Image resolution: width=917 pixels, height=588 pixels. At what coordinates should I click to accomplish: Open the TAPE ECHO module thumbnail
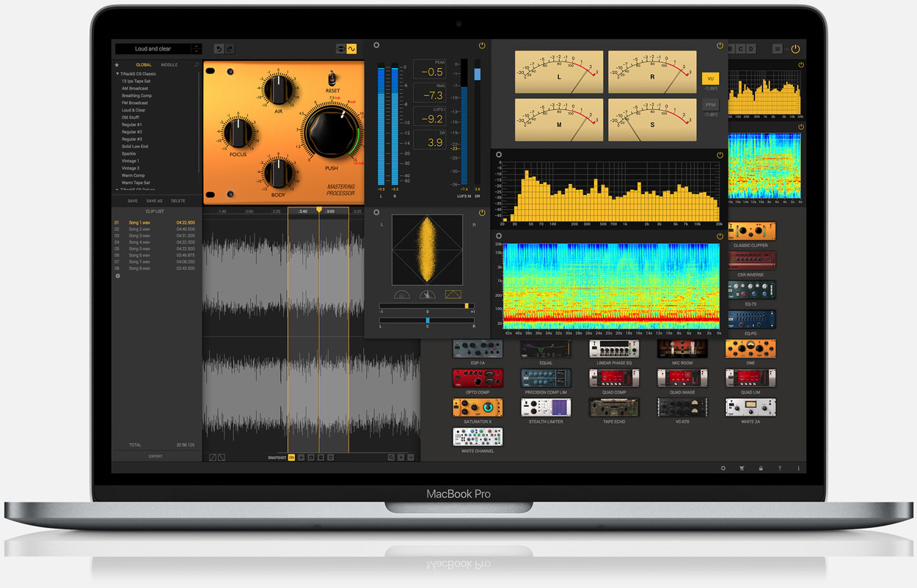614,408
